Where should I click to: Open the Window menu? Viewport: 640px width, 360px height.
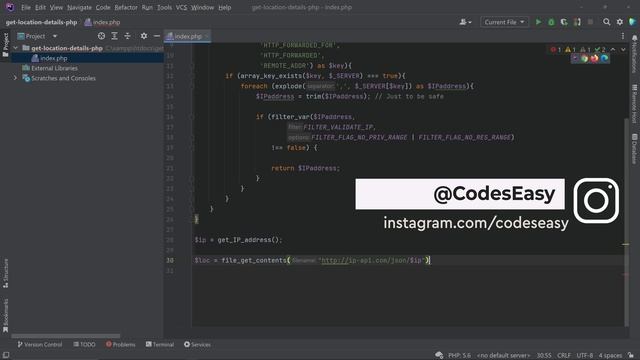(202, 7)
